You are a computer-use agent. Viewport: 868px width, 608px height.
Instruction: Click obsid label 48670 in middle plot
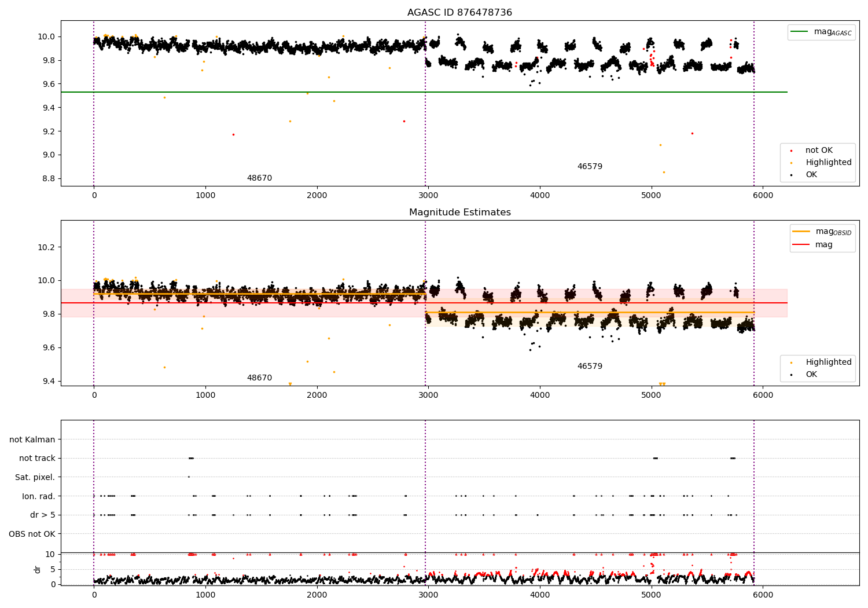click(x=259, y=378)
